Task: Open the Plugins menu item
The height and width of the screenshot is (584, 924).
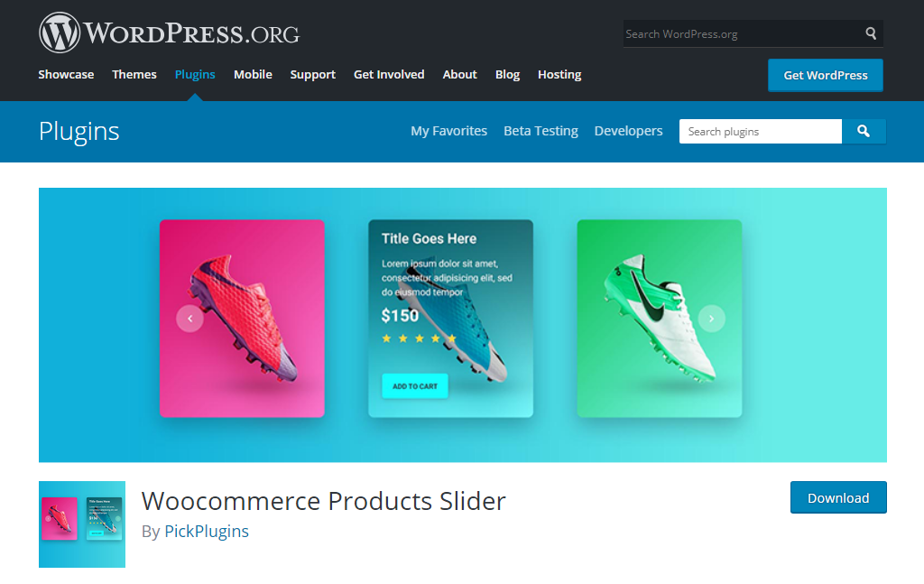Action: tap(195, 75)
